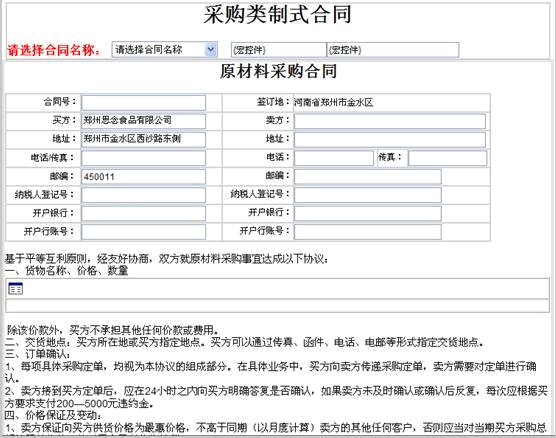Focus the seller 邮编 input field

click(x=368, y=176)
